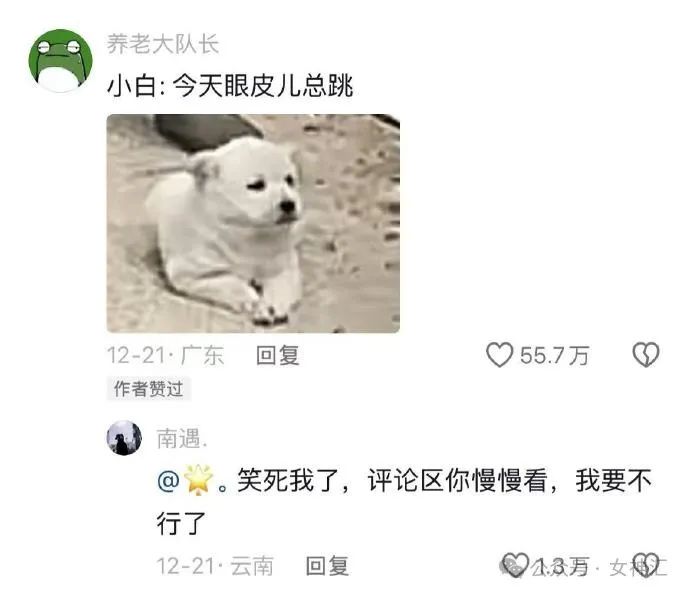Dislike the 养老大队长 comment via broken heart
The height and width of the screenshot is (596, 690).
click(x=646, y=355)
